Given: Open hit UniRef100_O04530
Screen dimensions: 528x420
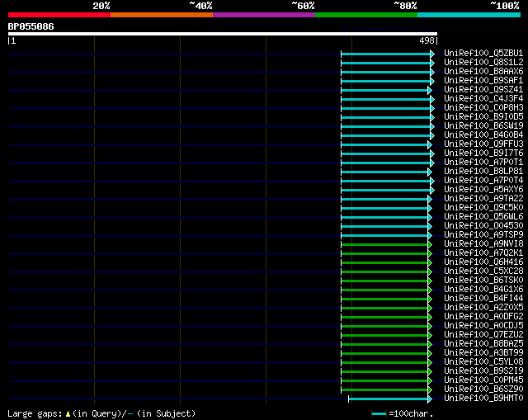Looking at the screenshot, I should [x=483, y=225].
